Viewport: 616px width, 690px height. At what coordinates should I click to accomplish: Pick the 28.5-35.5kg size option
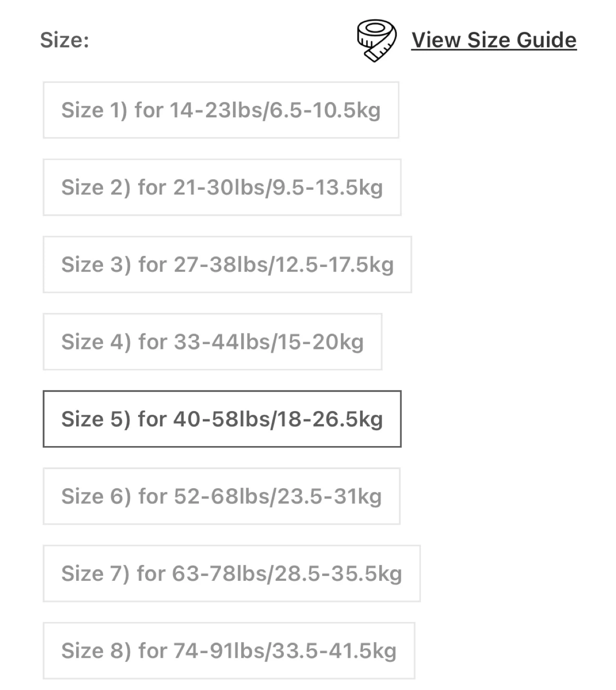pyautogui.click(x=232, y=573)
